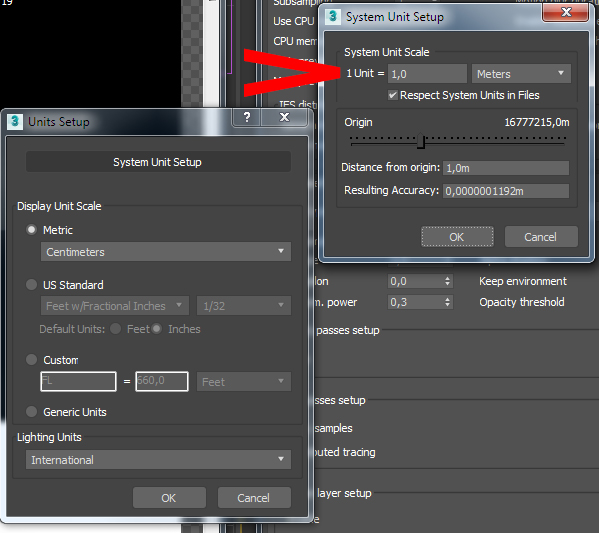
Task: Open help in Units Setup dialog
Action: point(246,117)
